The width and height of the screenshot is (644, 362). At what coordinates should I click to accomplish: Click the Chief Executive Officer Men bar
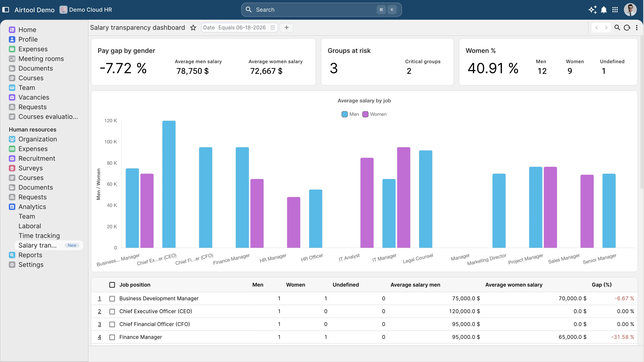[x=169, y=184]
